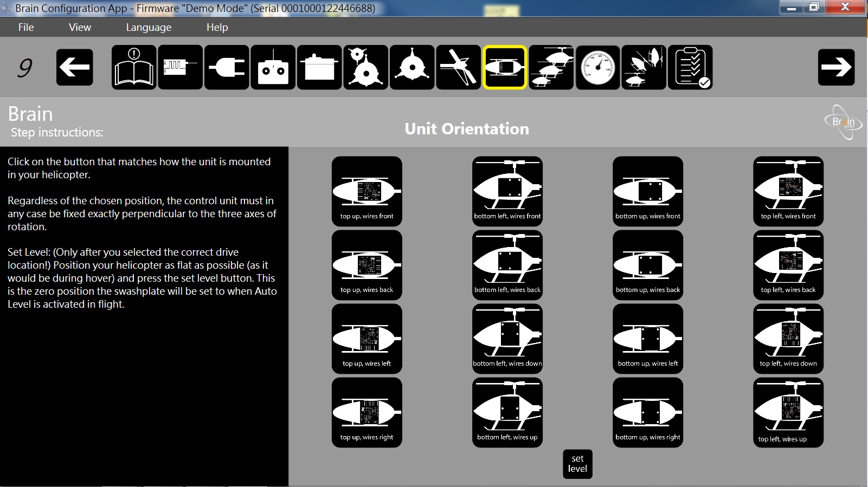Image resolution: width=868 pixels, height=487 pixels.
Task: Pick 'bottom up, wires left' orientation
Action: (648, 339)
